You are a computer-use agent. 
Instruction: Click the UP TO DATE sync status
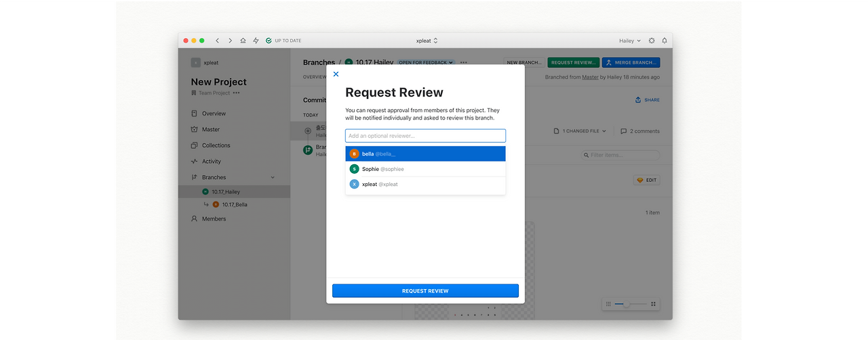tap(283, 41)
